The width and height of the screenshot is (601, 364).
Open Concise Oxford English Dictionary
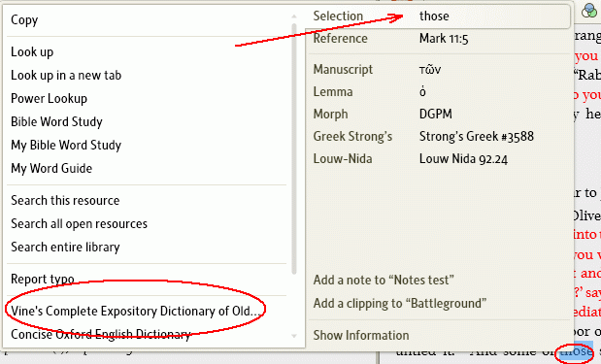[100, 335]
